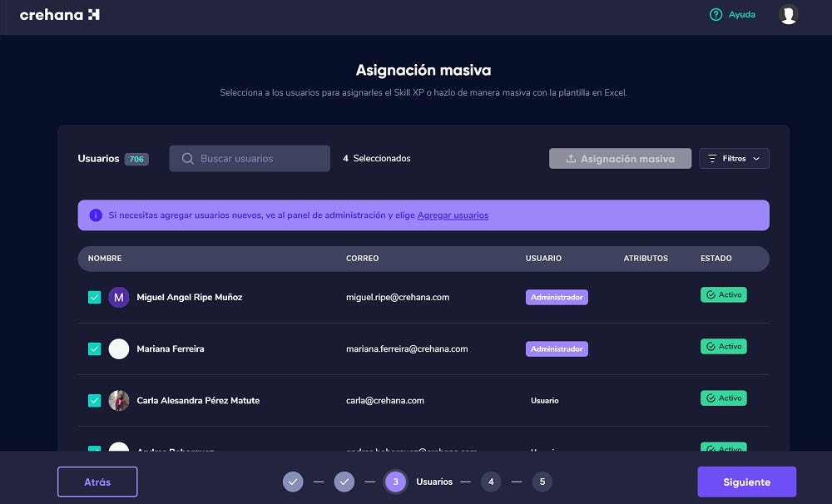
Task: Click the Crehana logo
Action: pos(59,15)
